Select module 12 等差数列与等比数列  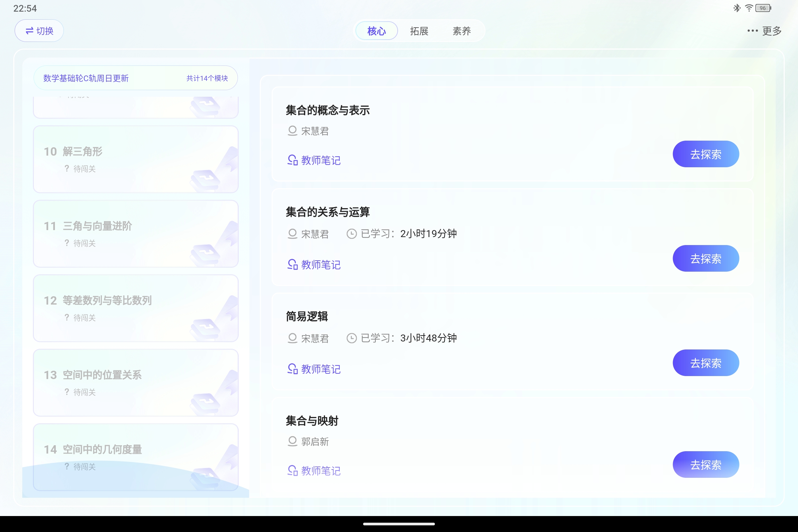coord(136,308)
